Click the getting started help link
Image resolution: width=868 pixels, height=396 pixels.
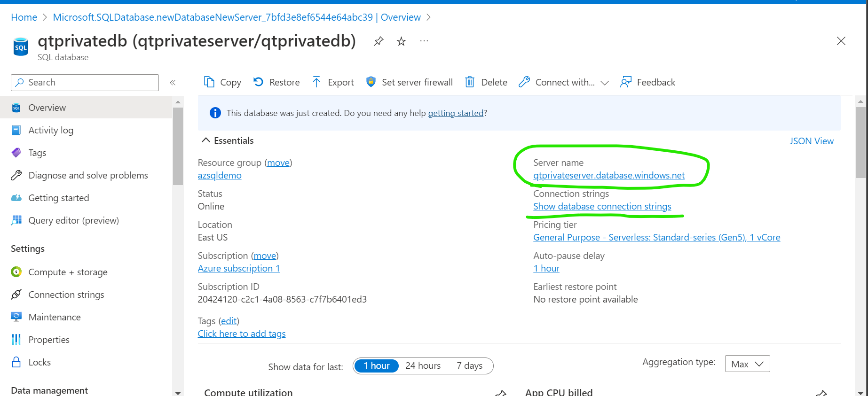tap(456, 113)
